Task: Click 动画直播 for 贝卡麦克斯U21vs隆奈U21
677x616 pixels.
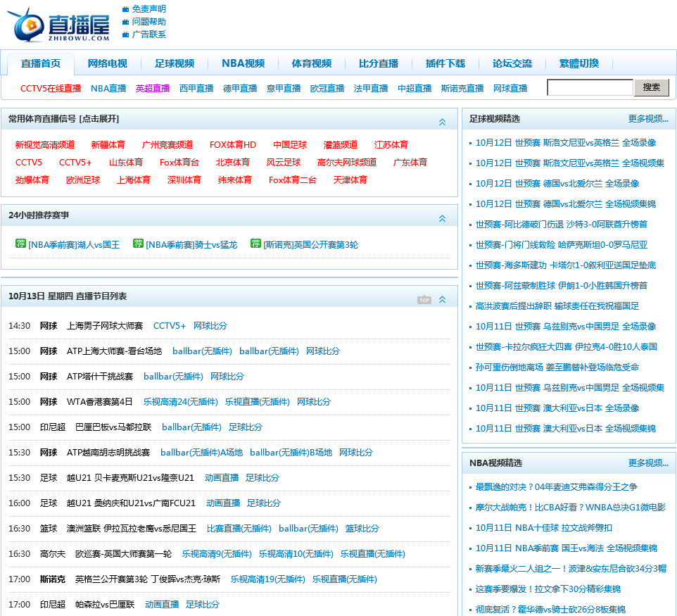Action: click(222, 478)
